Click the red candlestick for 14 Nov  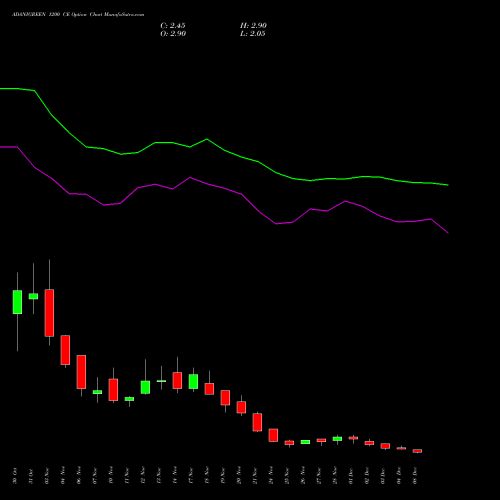click(x=177, y=380)
